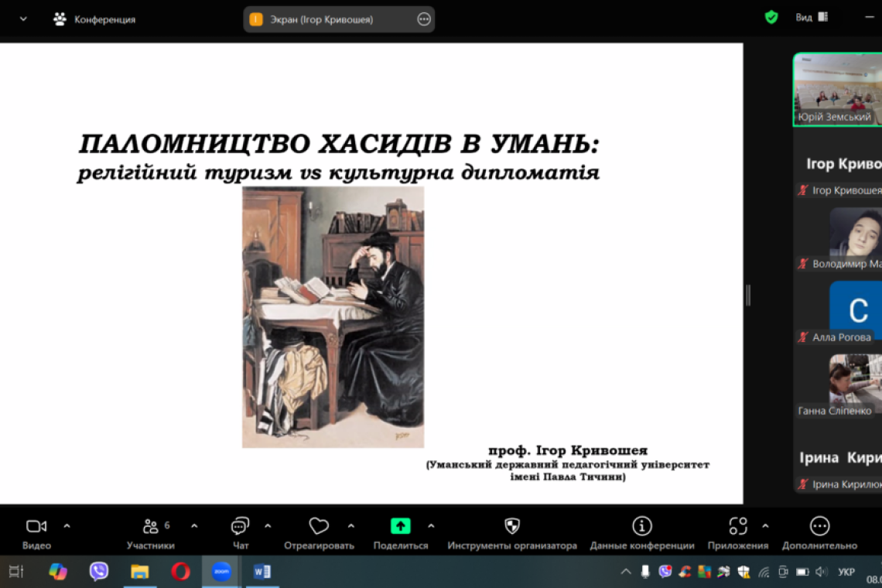Screen dimensions: 882x588
Task: Switch keyboard language УКР indicator
Action: 846,573
